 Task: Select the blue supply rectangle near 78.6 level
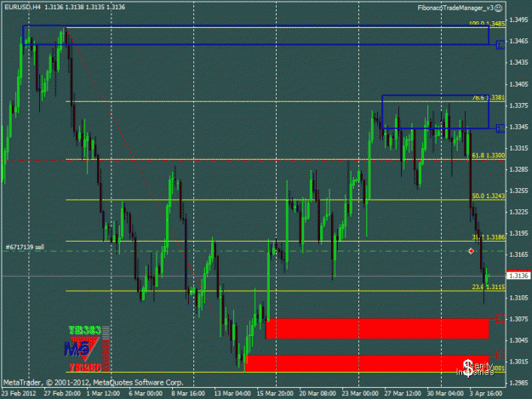[x=435, y=111]
